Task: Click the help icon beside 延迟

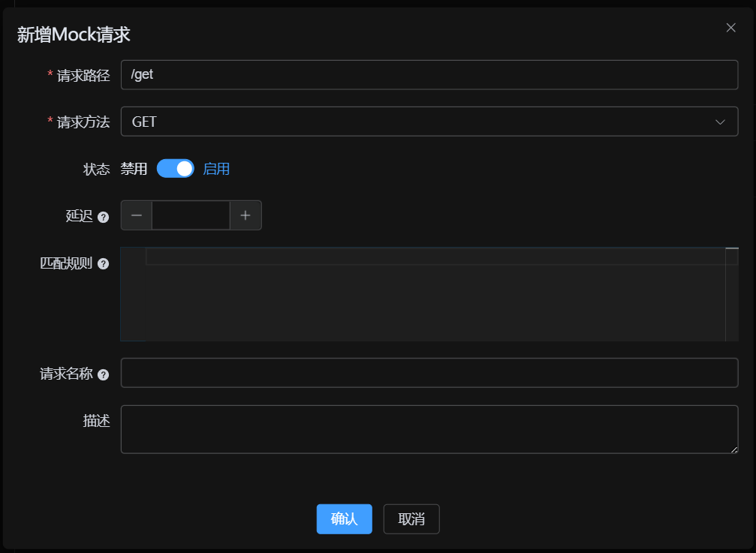Action: (x=104, y=217)
